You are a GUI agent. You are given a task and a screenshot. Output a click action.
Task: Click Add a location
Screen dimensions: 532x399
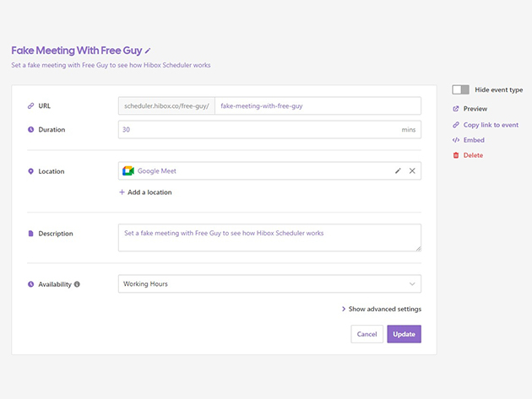(x=145, y=192)
